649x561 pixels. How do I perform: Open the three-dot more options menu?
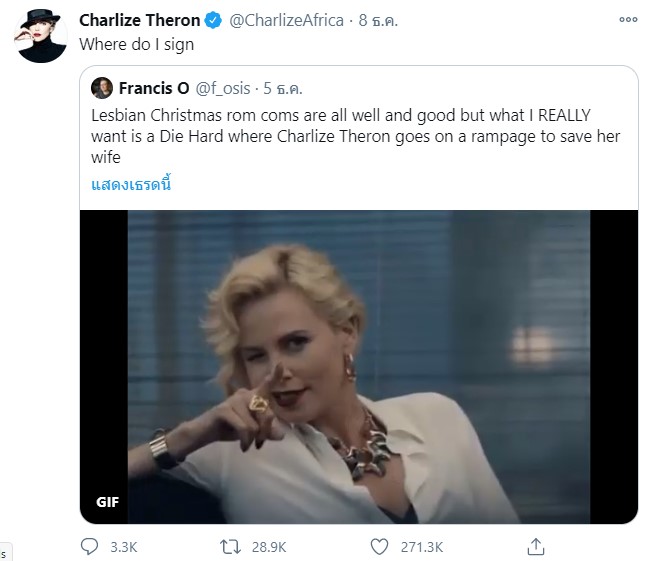pyautogui.click(x=628, y=20)
